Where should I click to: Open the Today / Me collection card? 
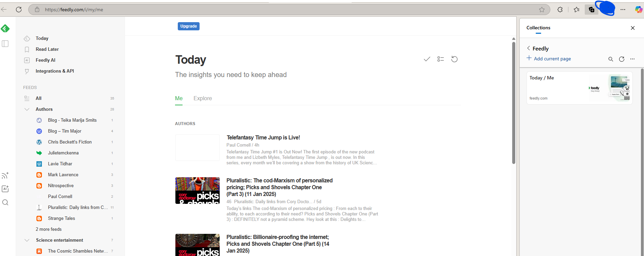579,88
